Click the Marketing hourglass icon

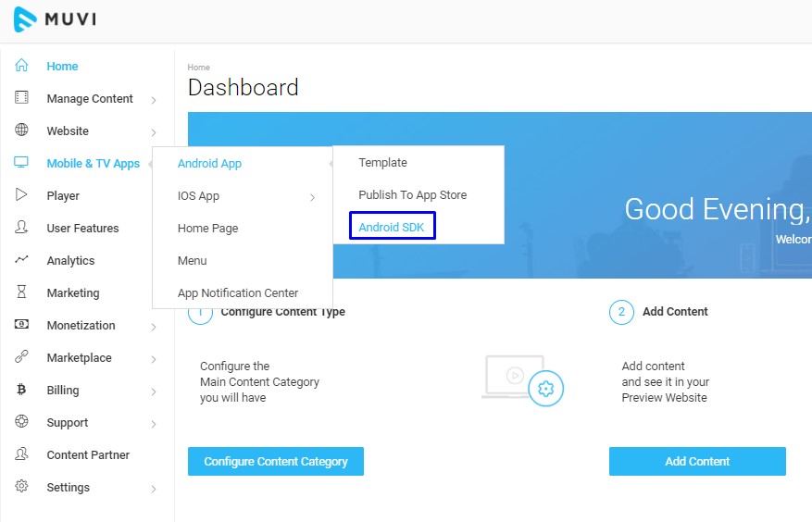pos(21,292)
